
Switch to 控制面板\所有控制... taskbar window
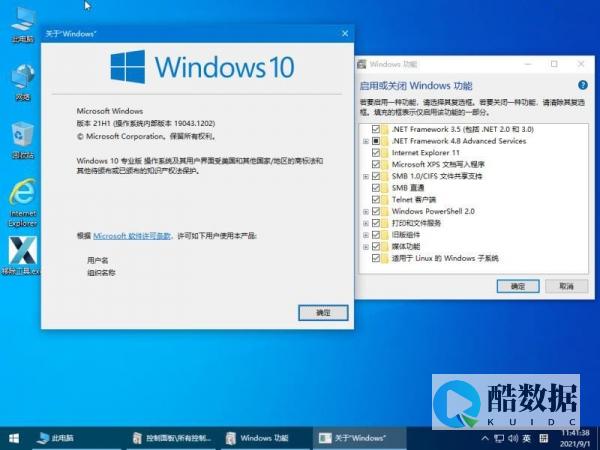(x=171, y=439)
